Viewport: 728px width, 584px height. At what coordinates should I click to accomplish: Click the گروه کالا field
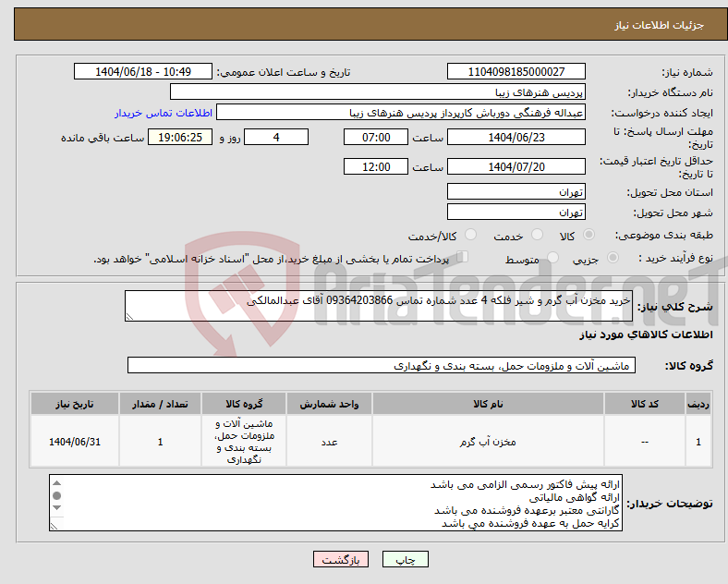point(382,365)
